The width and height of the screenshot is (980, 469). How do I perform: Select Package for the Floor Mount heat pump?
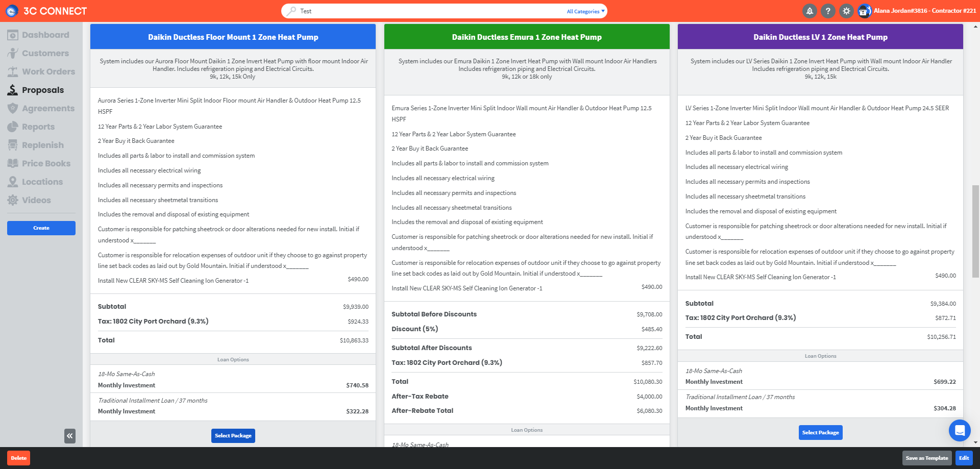tap(233, 436)
